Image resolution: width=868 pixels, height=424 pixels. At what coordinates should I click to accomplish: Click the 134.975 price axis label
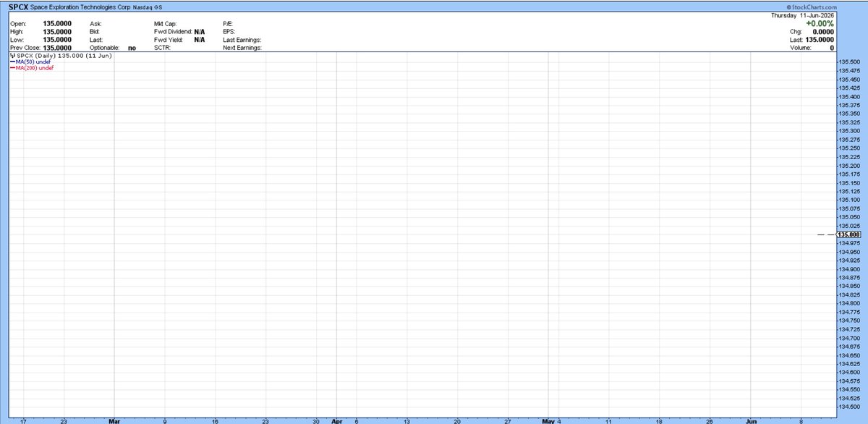848,243
